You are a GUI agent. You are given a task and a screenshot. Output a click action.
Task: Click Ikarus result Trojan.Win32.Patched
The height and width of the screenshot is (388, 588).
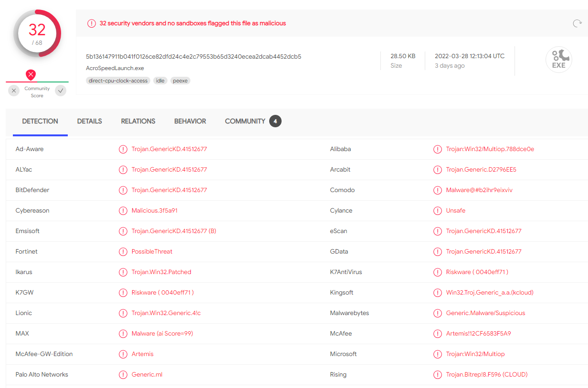coord(161,272)
